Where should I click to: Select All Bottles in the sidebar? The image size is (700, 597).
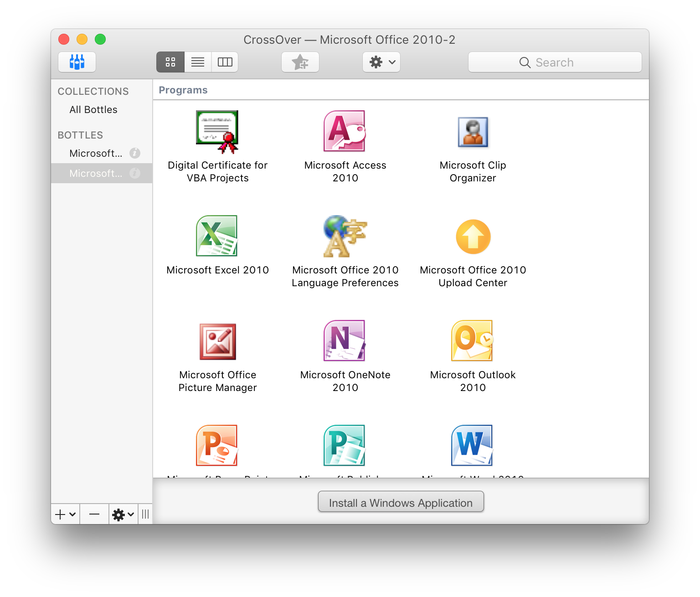coord(93,109)
